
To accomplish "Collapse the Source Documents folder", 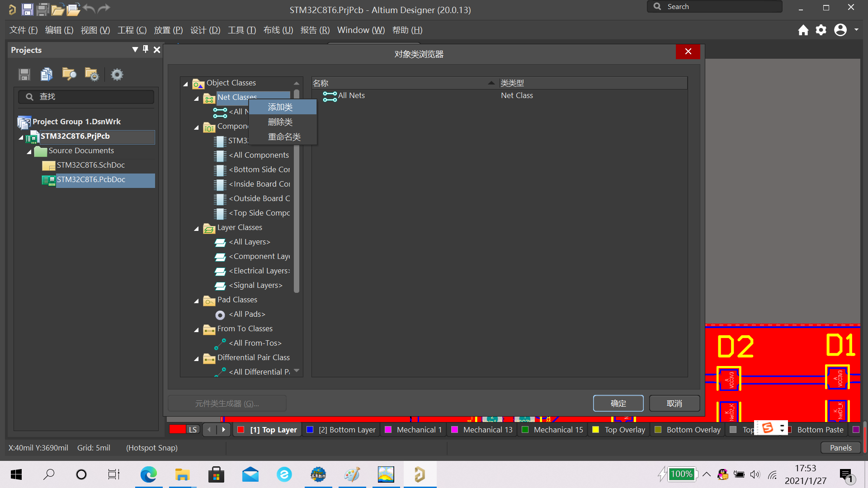I will [29, 151].
